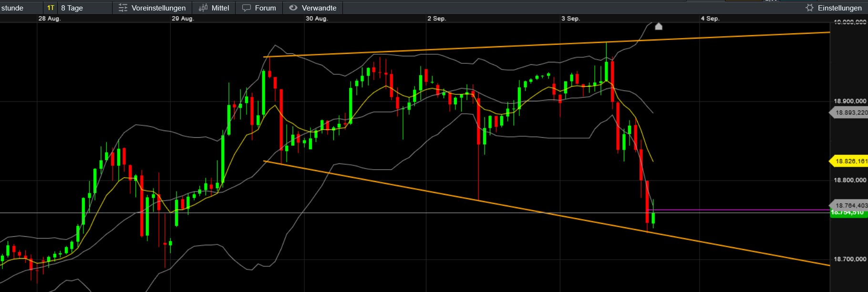
Task: Click the 28 Aug. date label
Action: tap(50, 19)
